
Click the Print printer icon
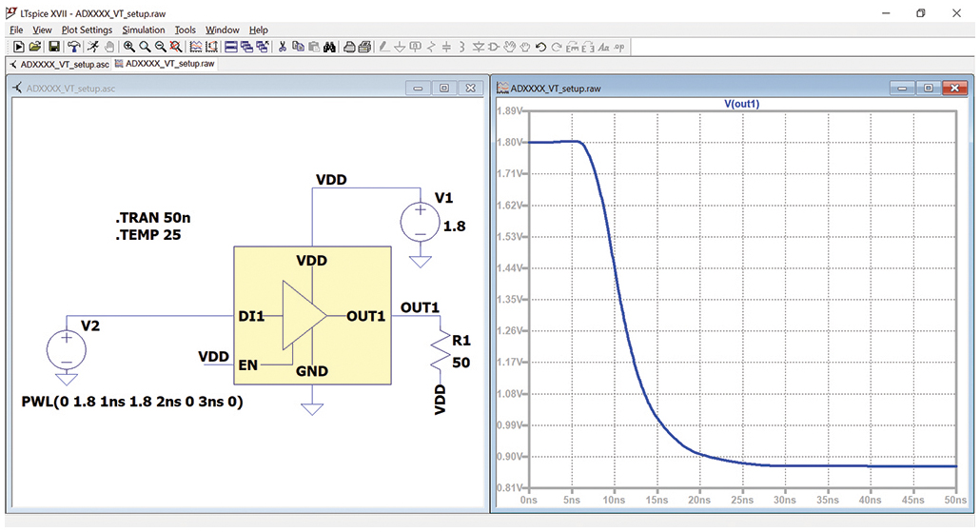coord(349,47)
